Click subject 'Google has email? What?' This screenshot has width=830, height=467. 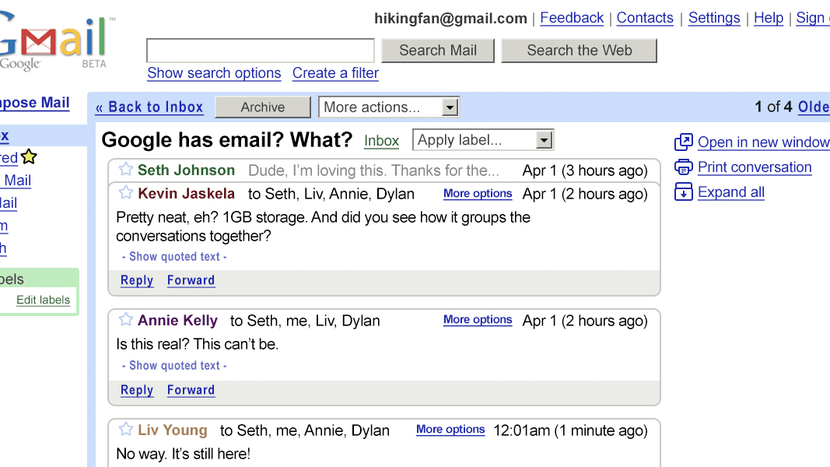pos(227,140)
